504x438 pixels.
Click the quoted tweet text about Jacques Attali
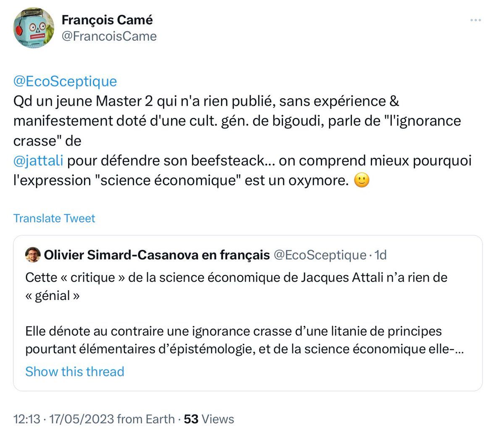[236, 287]
